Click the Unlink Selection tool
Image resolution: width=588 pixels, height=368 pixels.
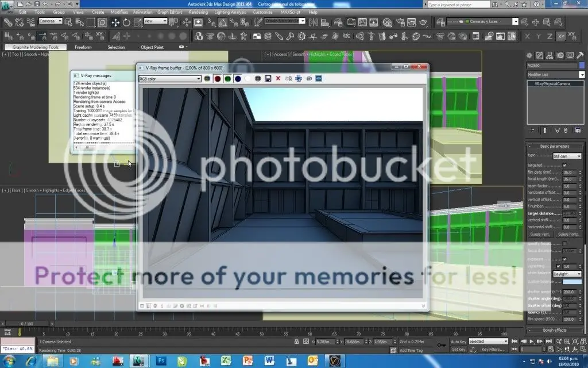click(x=19, y=22)
